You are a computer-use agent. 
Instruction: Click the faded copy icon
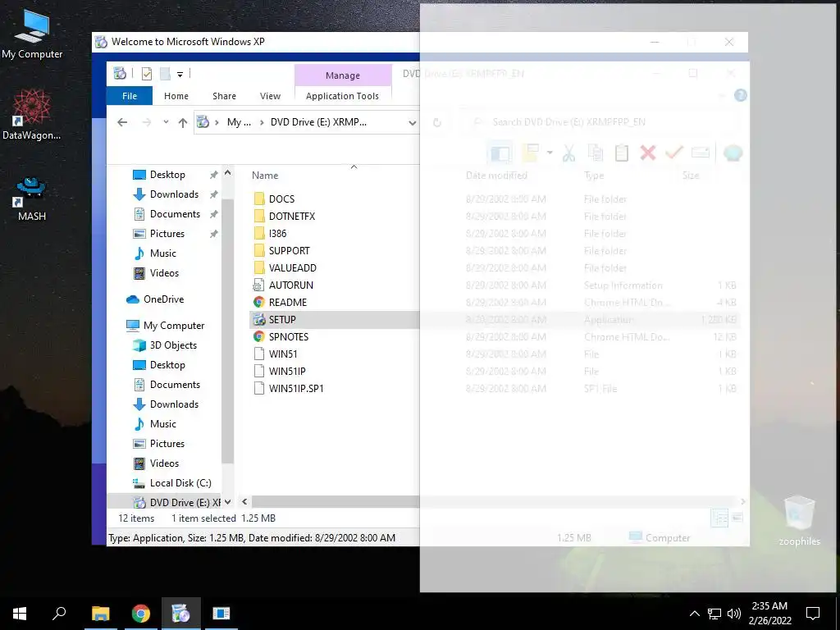[596, 153]
